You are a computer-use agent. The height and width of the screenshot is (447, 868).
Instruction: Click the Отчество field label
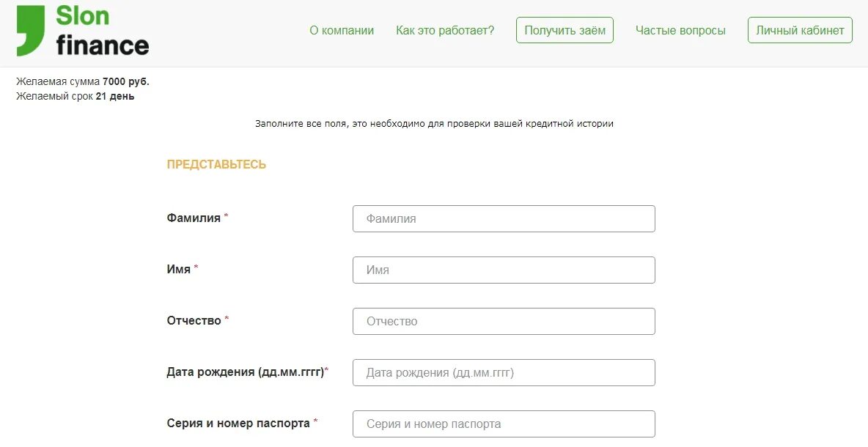pyautogui.click(x=194, y=320)
